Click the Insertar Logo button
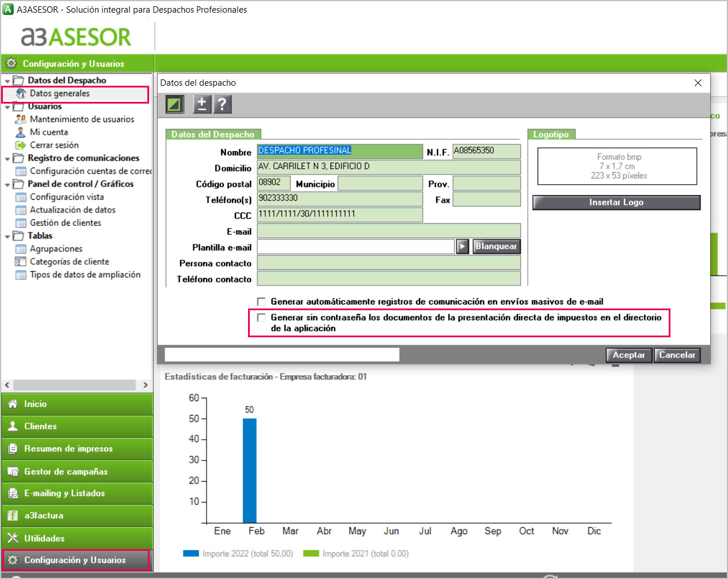The height and width of the screenshot is (579, 728). pyautogui.click(x=616, y=203)
